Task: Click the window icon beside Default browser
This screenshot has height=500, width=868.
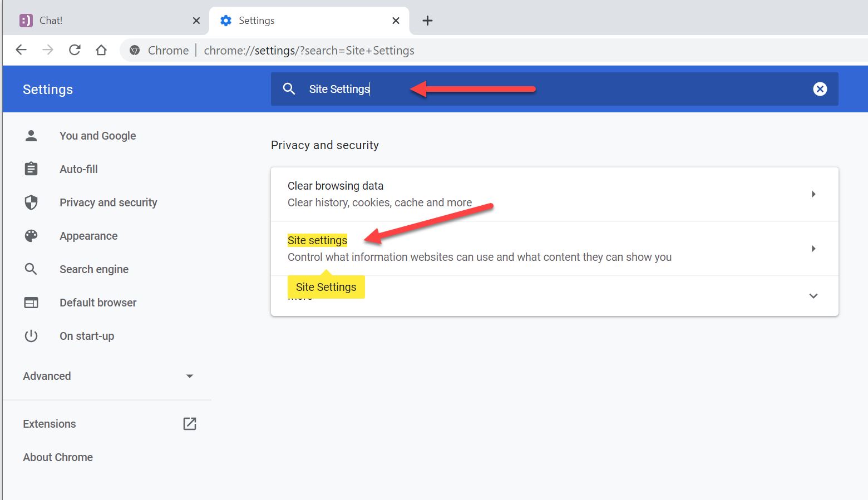Action: (31, 303)
